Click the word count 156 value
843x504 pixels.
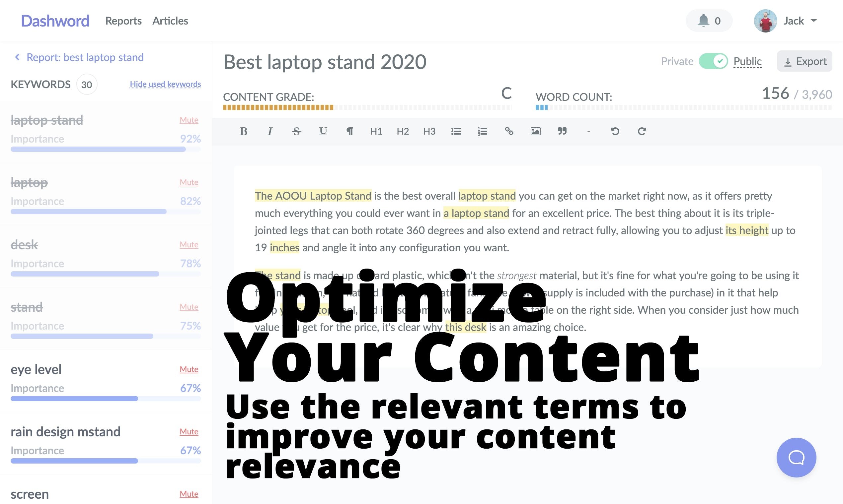[x=775, y=94]
